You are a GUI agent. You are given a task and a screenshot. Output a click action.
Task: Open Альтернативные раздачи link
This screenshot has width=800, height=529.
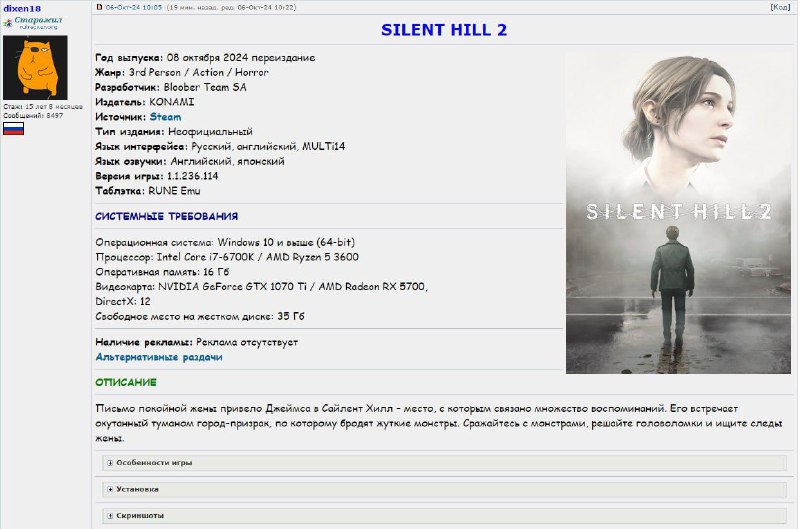[159, 357]
